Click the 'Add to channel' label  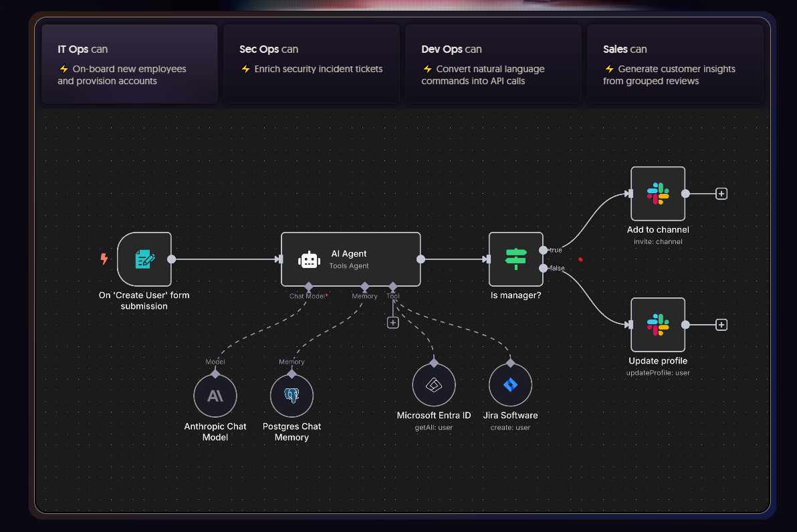click(658, 230)
